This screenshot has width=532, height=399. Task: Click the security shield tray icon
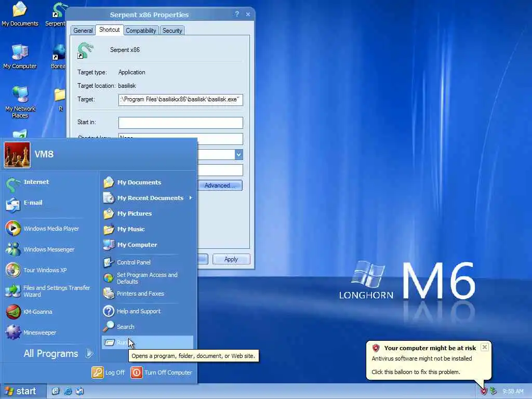pyautogui.click(x=484, y=391)
